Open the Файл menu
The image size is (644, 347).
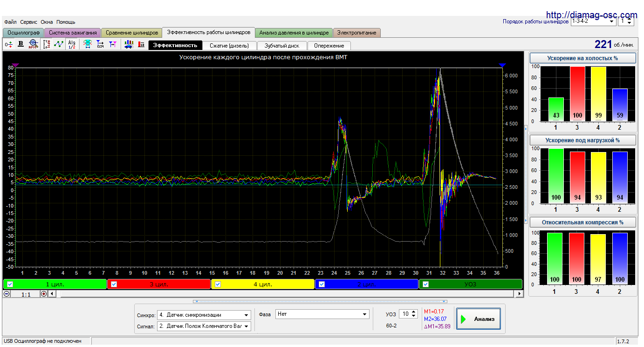[10, 22]
